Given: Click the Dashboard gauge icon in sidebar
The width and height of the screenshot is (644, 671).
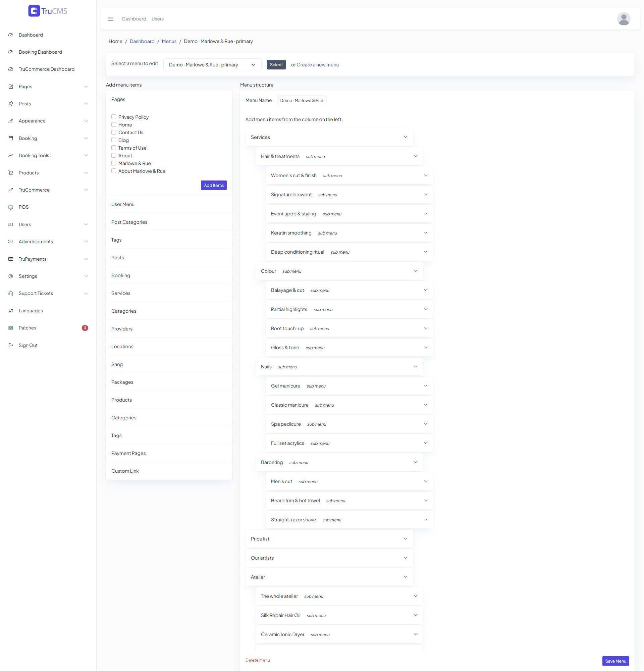Looking at the screenshot, I should tap(11, 35).
